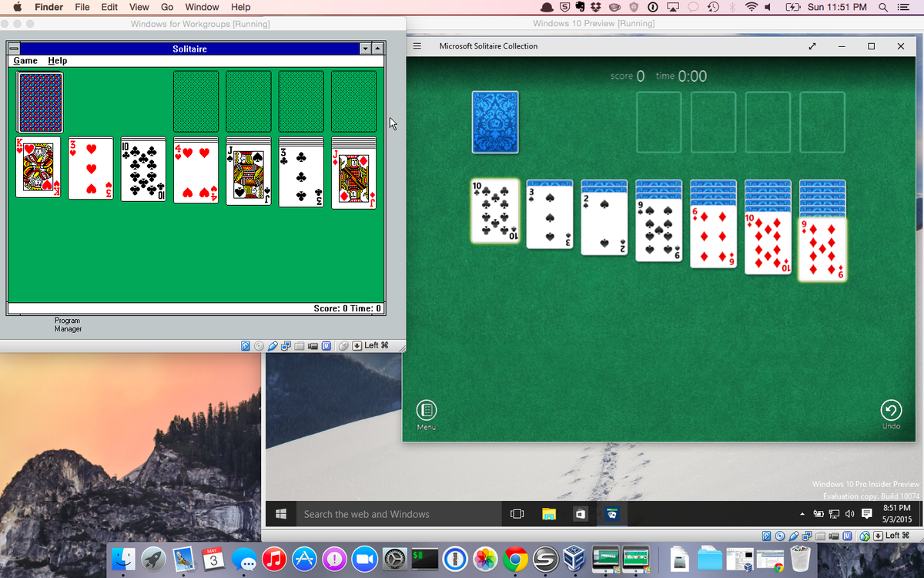Open Spotlight search magnifier
The height and width of the screenshot is (578, 924).
point(882,7)
